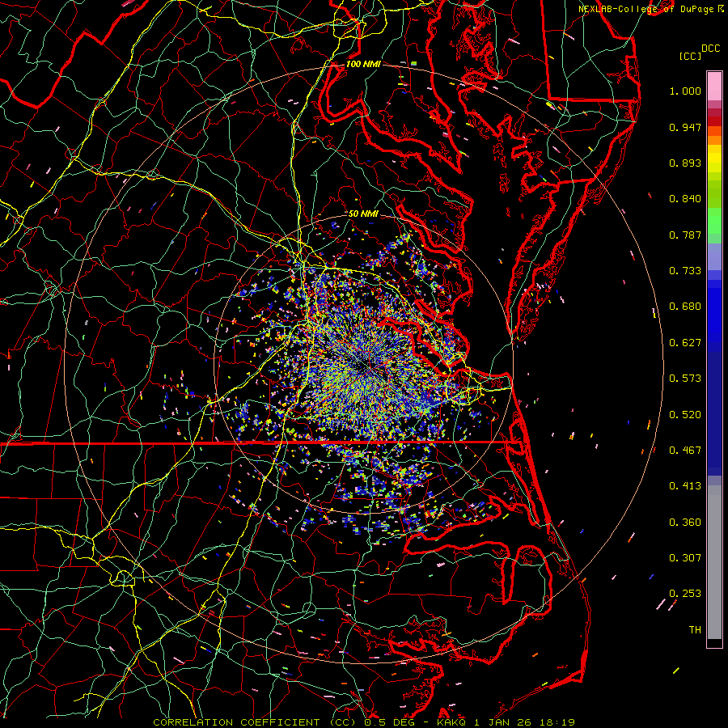
Task: Click the CORRELATION COEFFICIENT (CC) caption text
Action: point(255,722)
